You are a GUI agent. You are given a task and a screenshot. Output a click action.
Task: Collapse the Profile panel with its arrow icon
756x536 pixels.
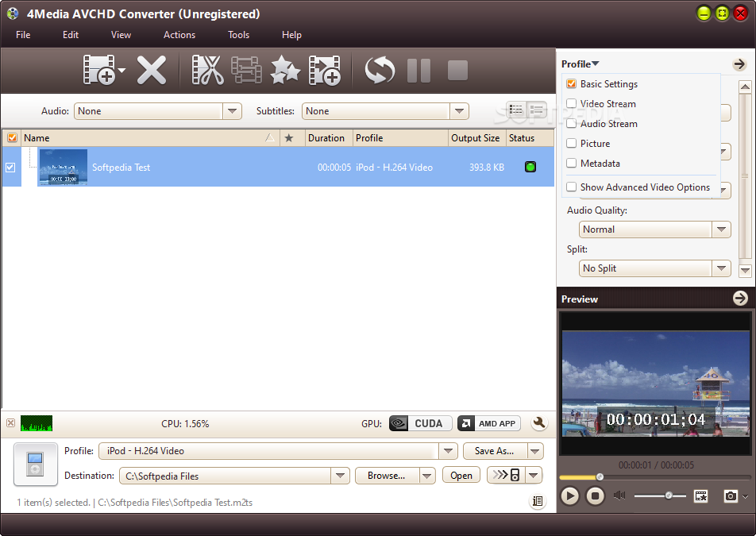pos(739,64)
